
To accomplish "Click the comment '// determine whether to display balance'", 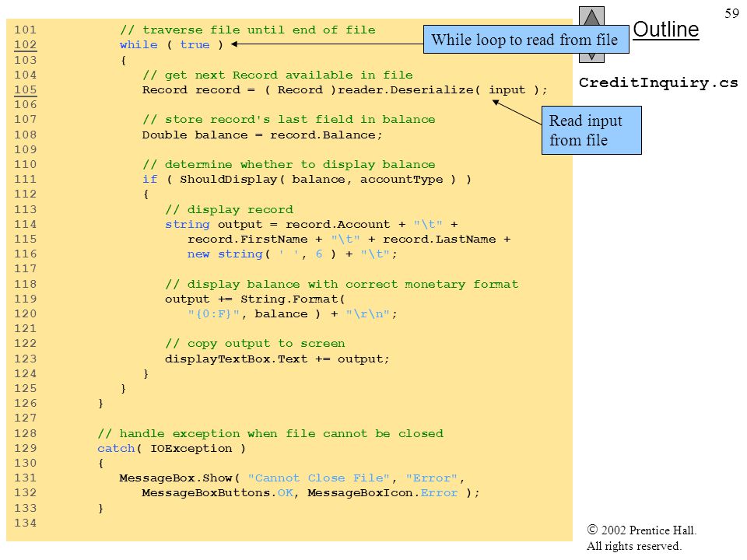I will (289, 164).
